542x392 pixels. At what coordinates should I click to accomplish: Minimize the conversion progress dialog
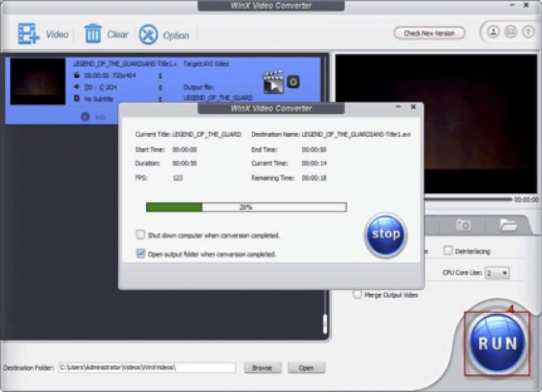pyautogui.click(x=398, y=107)
